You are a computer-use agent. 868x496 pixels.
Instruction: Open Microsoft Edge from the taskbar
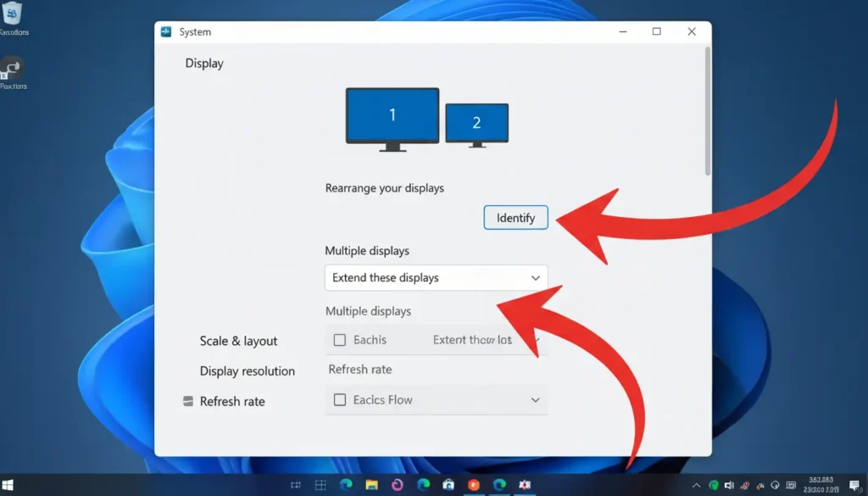click(346, 486)
